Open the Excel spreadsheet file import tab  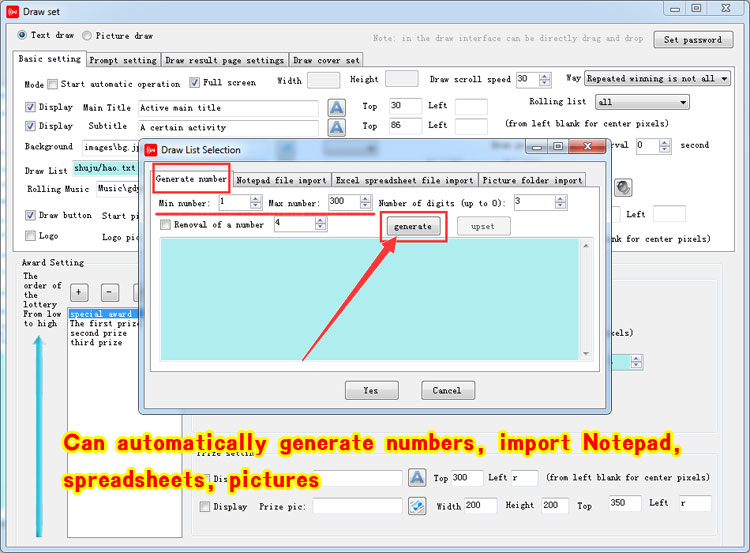(x=404, y=180)
